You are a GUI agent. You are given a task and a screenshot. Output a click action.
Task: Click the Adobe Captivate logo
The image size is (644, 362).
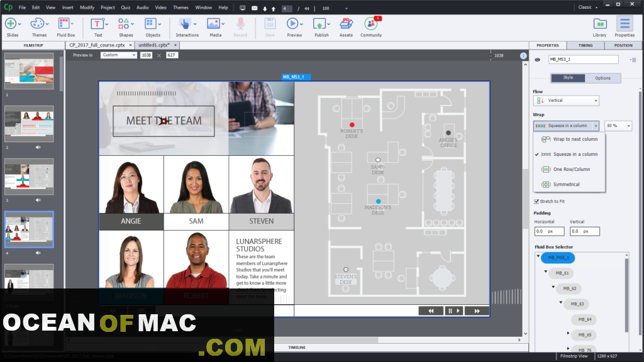[x=8, y=8]
